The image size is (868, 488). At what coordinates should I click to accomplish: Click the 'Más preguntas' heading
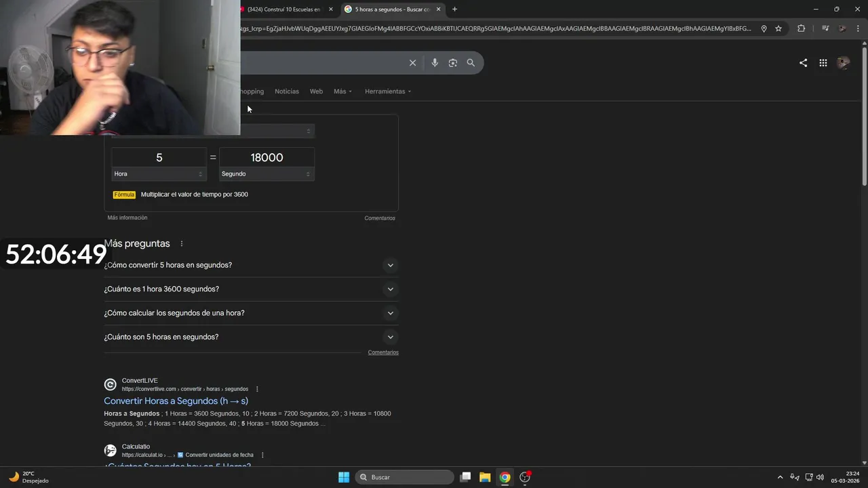pos(137,243)
